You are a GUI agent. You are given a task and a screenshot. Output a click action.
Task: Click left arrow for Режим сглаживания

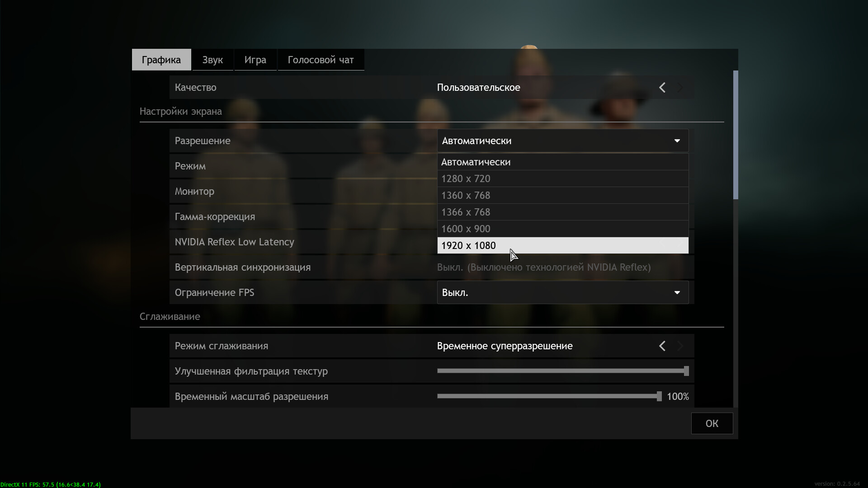pyautogui.click(x=662, y=346)
